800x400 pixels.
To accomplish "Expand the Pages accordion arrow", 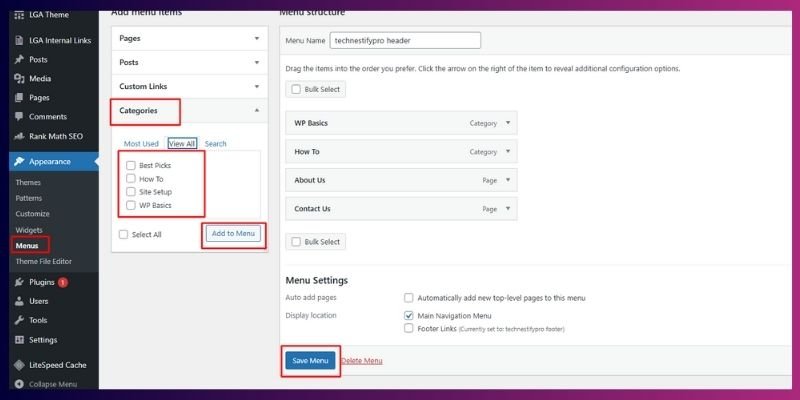I will pyautogui.click(x=257, y=38).
